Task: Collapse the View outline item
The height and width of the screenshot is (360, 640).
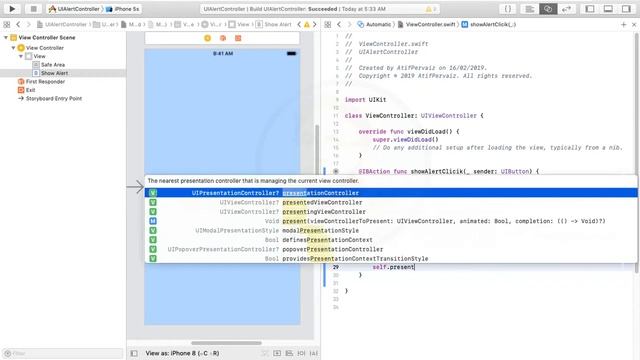Action: [x=20, y=56]
